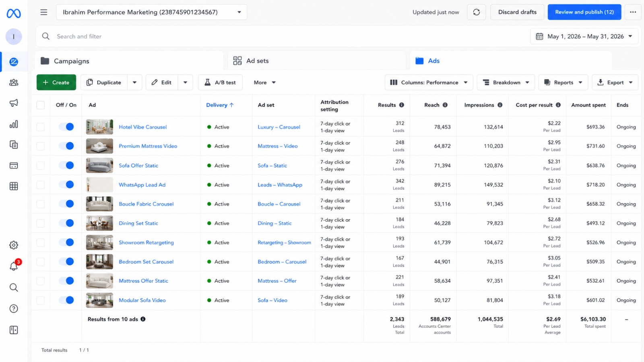Check the box for Sofa Offer Static
644x362 pixels.
pos(41,165)
